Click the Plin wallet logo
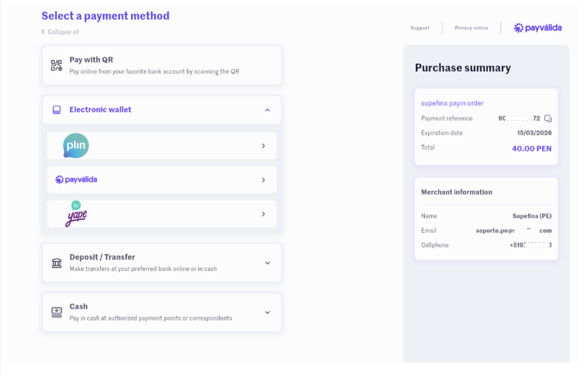Screen dimensions: 588x376 [x=76, y=146]
